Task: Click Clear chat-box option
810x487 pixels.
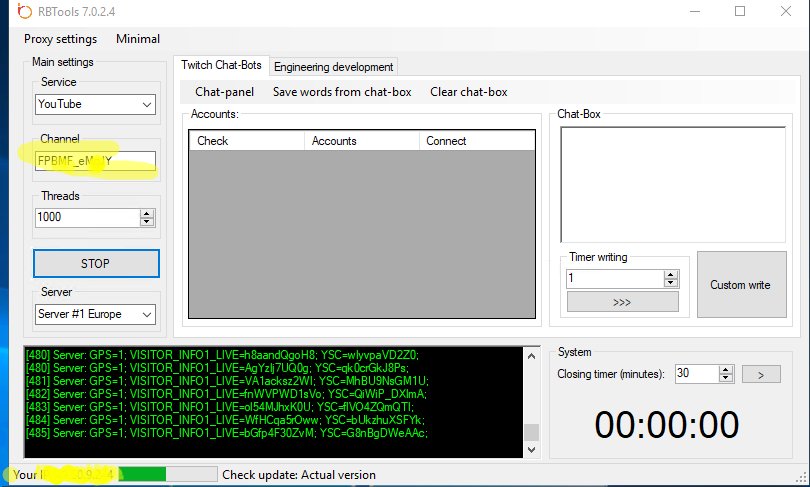Action: click(468, 92)
